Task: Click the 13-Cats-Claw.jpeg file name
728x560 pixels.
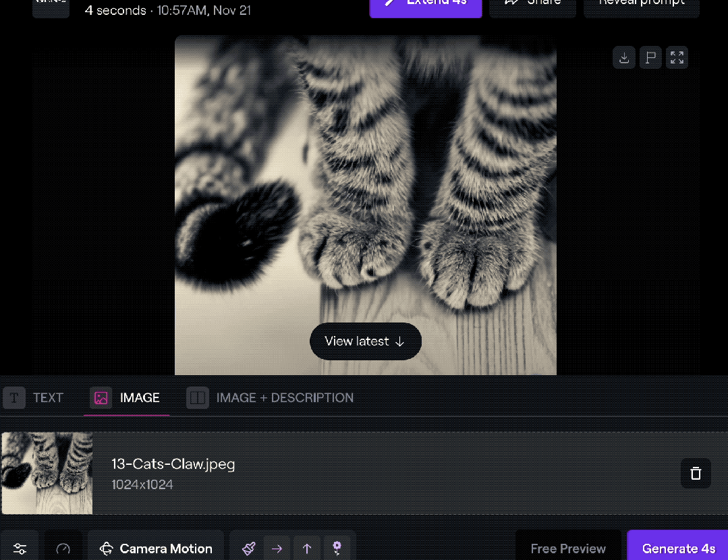Action: point(173,464)
